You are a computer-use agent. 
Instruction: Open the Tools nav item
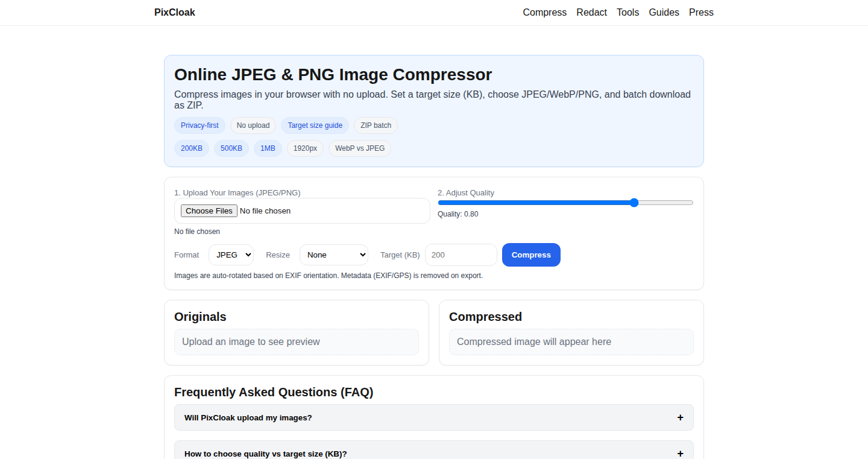628,12
